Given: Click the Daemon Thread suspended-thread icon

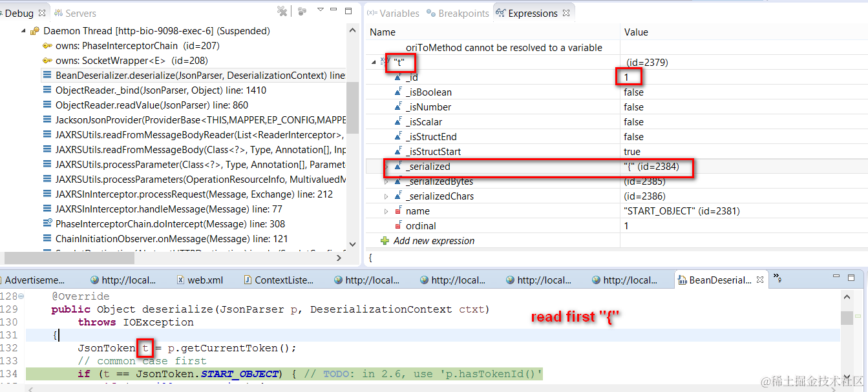Looking at the screenshot, I should click(35, 31).
